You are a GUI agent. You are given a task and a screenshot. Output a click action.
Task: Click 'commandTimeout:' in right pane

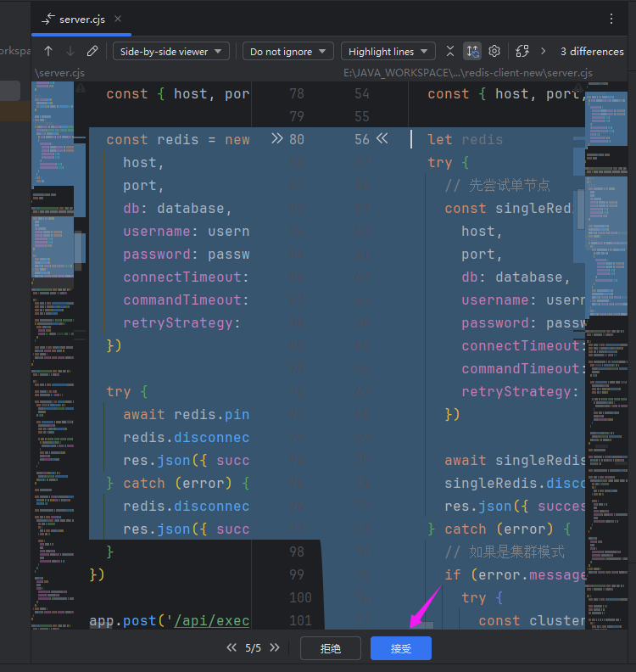pyautogui.click(x=523, y=368)
